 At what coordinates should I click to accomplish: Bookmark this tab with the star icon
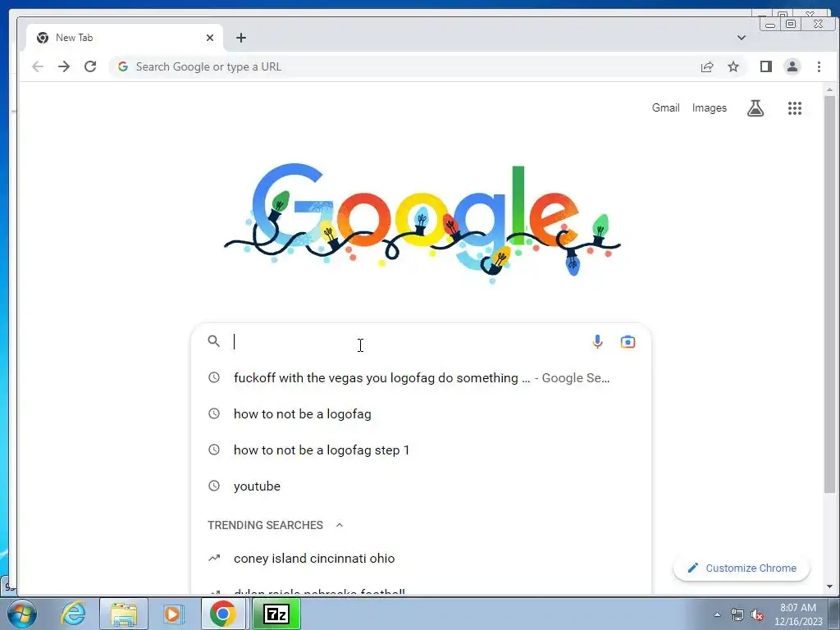(733, 66)
